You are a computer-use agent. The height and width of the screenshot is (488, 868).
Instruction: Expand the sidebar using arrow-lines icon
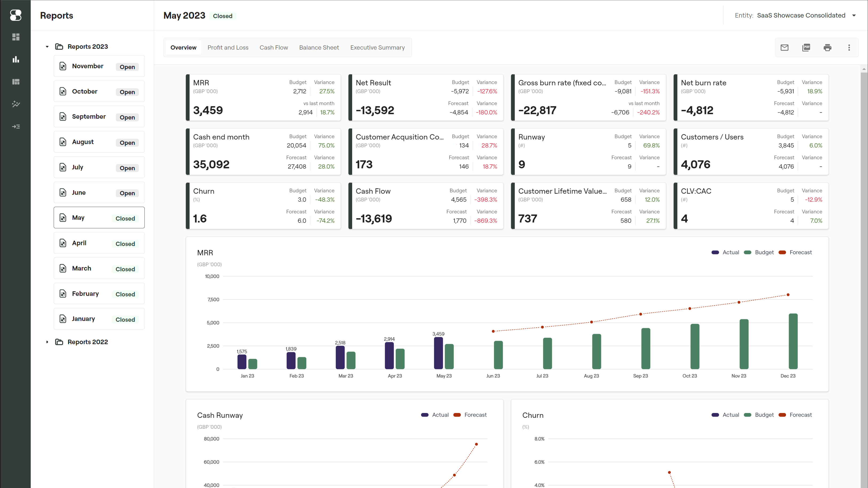[x=15, y=127]
